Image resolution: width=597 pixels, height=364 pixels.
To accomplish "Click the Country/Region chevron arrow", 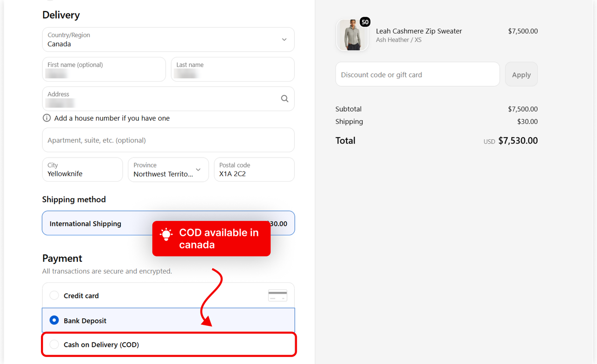I will [x=284, y=40].
